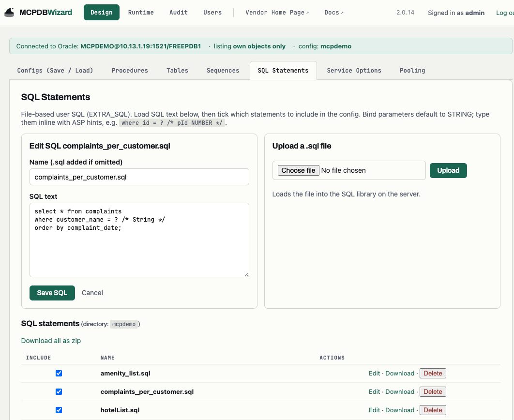Click the mcpdemo directory label
This screenshot has width=514, height=420.
click(x=123, y=324)
